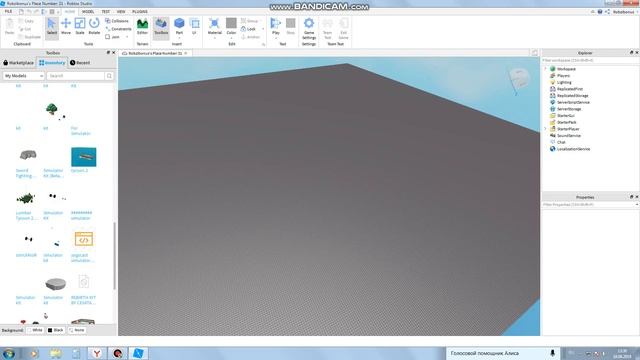This screenshot has height=360, width=640.
Task: Click the Yandex browser taskbar icon
Action: (x=97, y=353)
